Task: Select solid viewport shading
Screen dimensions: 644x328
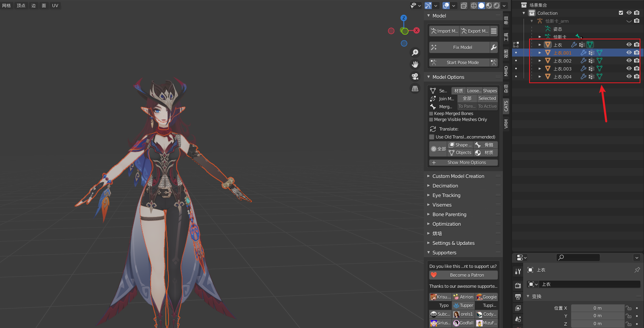Action: 481,6
